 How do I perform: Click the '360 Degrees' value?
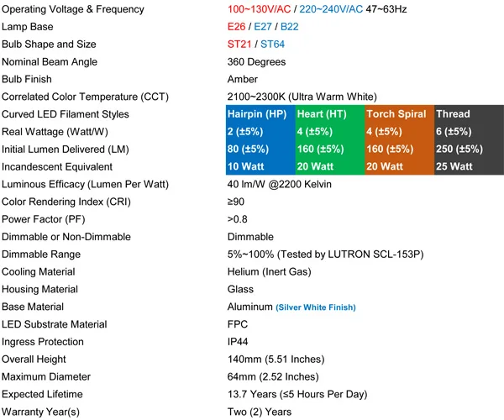click(256, 61)
